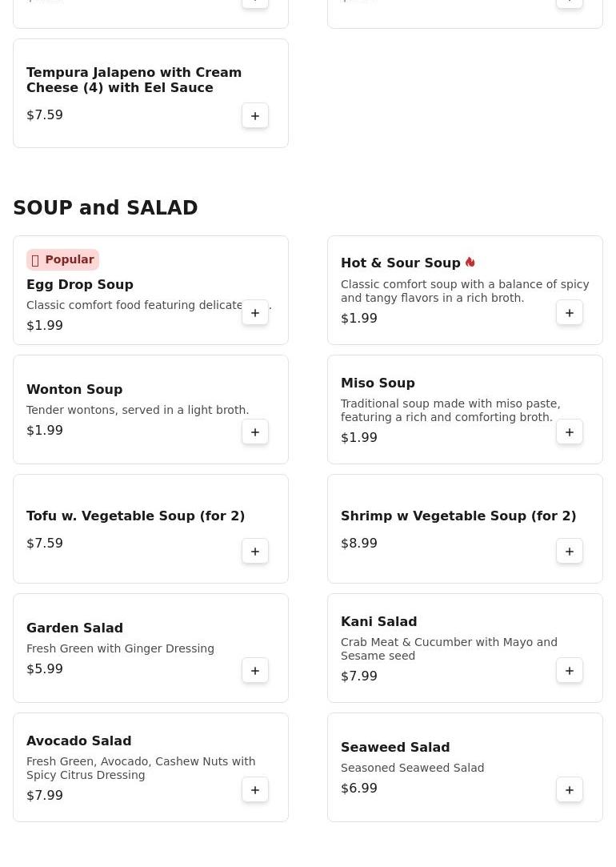Select the Wonton Soup card title

(x=74, y=389)
